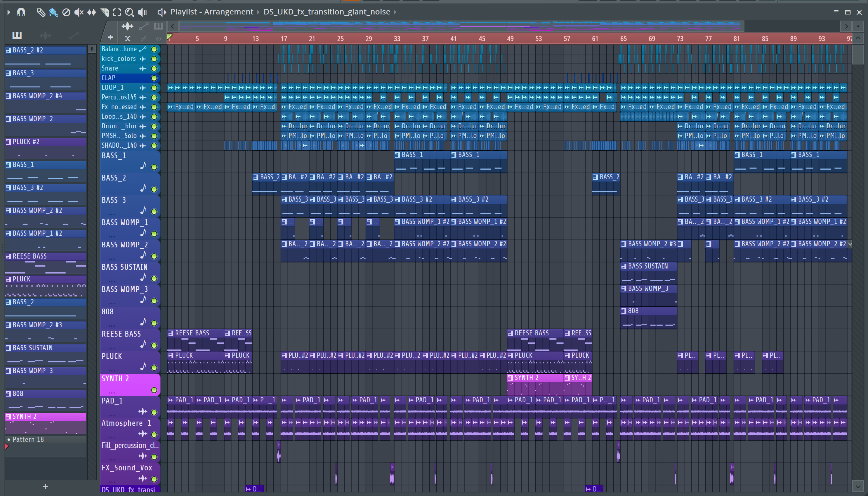Select the Slip tool
Viewport: 868px width, 496px height.
[x=92, y=13]
